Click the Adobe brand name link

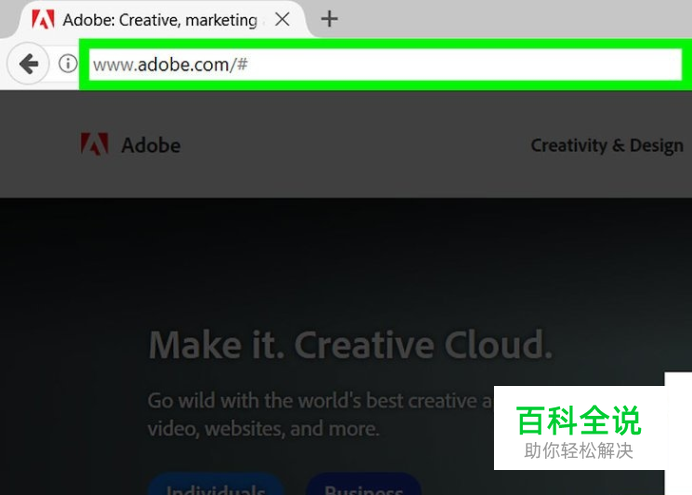pyautogui.click(x=151, y=145)
